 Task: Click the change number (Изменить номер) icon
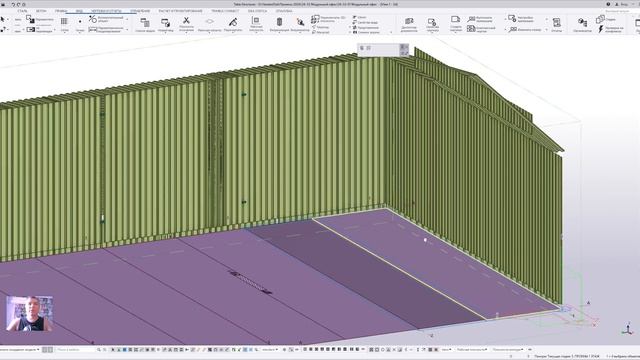tap(513, 29)
